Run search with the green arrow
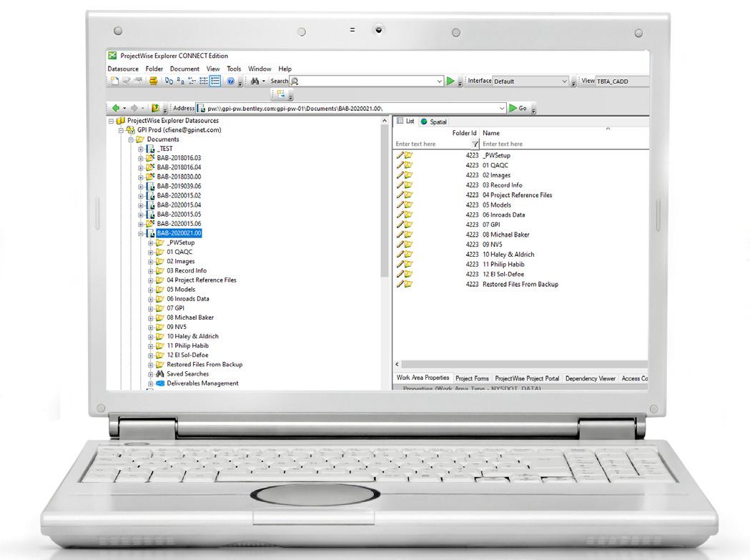750x560 pixels. 450,81
